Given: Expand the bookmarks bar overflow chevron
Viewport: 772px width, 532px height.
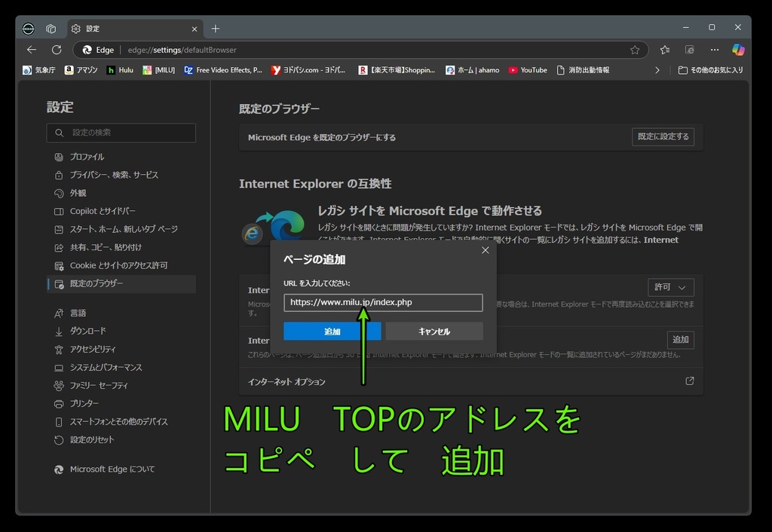Looking at the screenshot, I should point(657,70).
